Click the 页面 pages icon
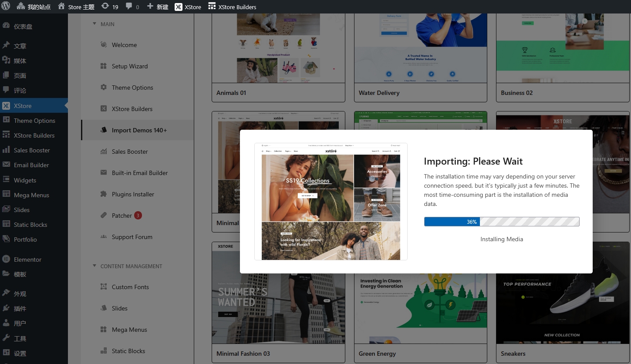This screenshot has height=364, width=631. (6, 75)
